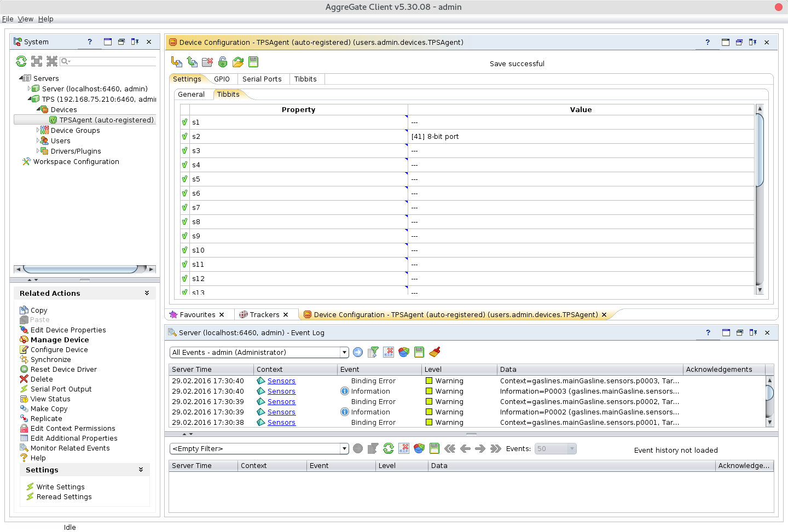This screenshot has width=788, height=532.
Task: Click the green floppy save icon in Device Configuration
Action: [253, 62]
